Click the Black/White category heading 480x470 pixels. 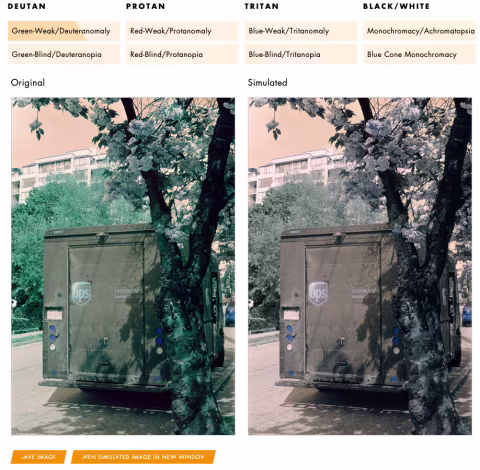pyautogui.click(x=396, y=6)
